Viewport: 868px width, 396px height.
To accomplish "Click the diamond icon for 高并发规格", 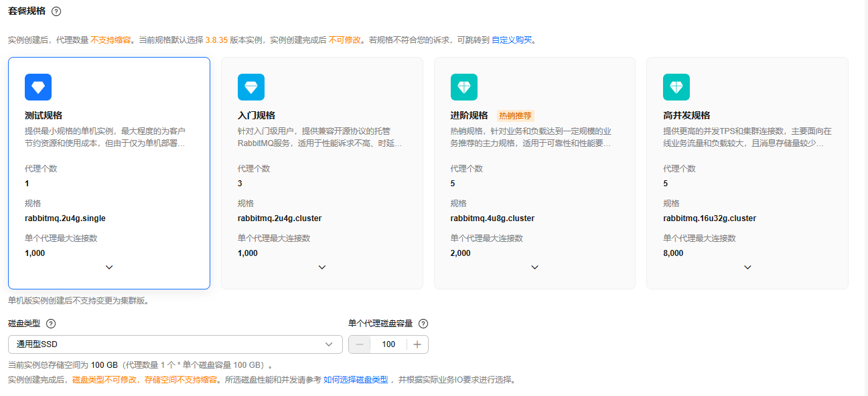I will point(676,87).
